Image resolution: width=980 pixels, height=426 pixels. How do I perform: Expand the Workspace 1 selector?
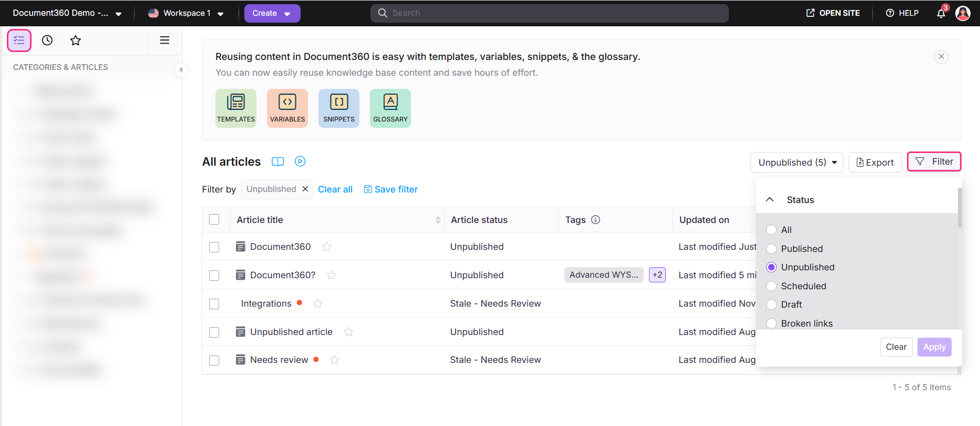[x=186, y=13]
